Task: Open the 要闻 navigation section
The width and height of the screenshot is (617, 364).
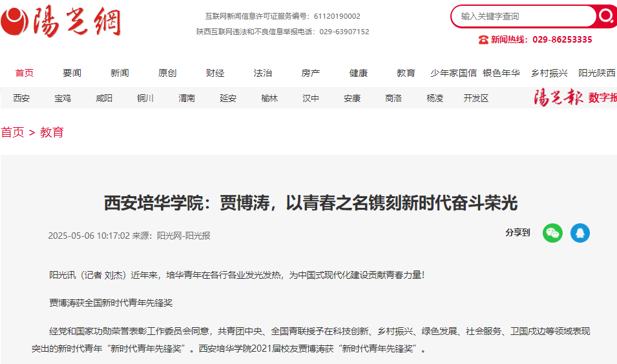Action: [x=72, y=73]
